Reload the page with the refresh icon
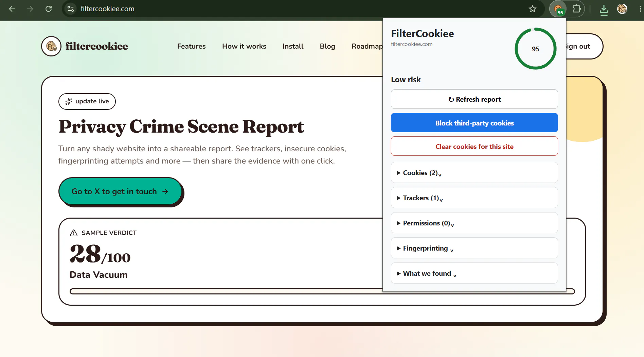The image size is (644, 357). click(x=49, y=9)
